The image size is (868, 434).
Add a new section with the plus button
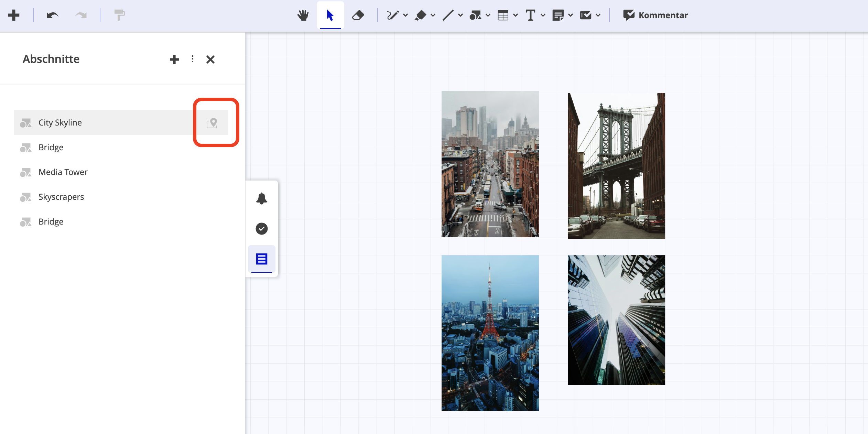pos(174,59)
